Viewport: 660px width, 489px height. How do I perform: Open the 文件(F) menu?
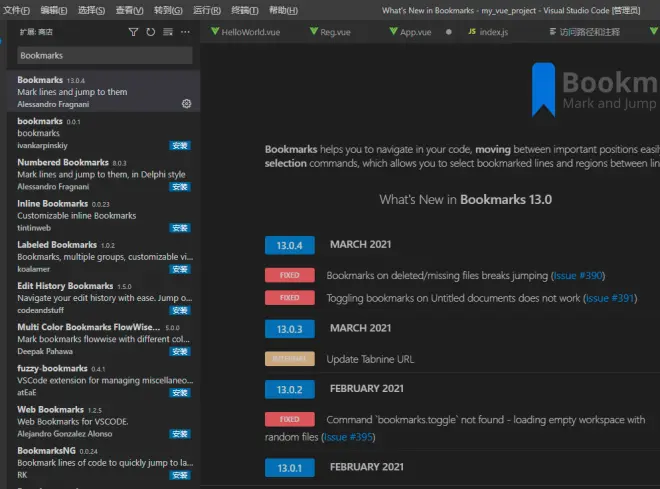pos(16,10)
